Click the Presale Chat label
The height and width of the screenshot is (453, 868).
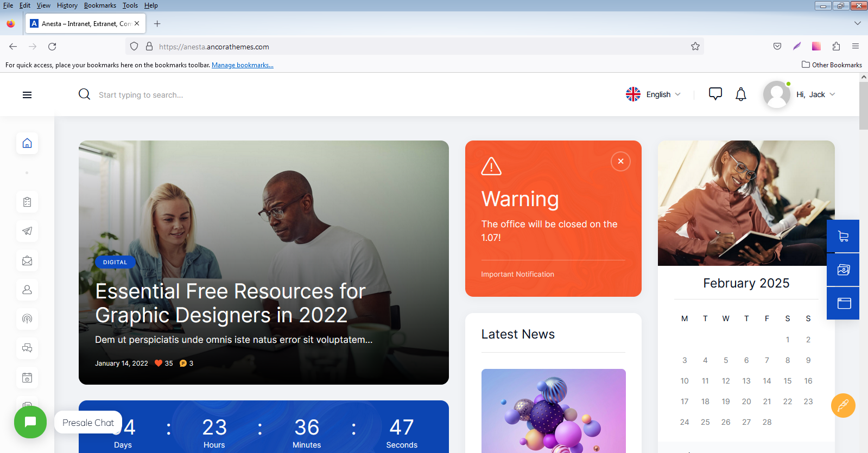point(88,423)
